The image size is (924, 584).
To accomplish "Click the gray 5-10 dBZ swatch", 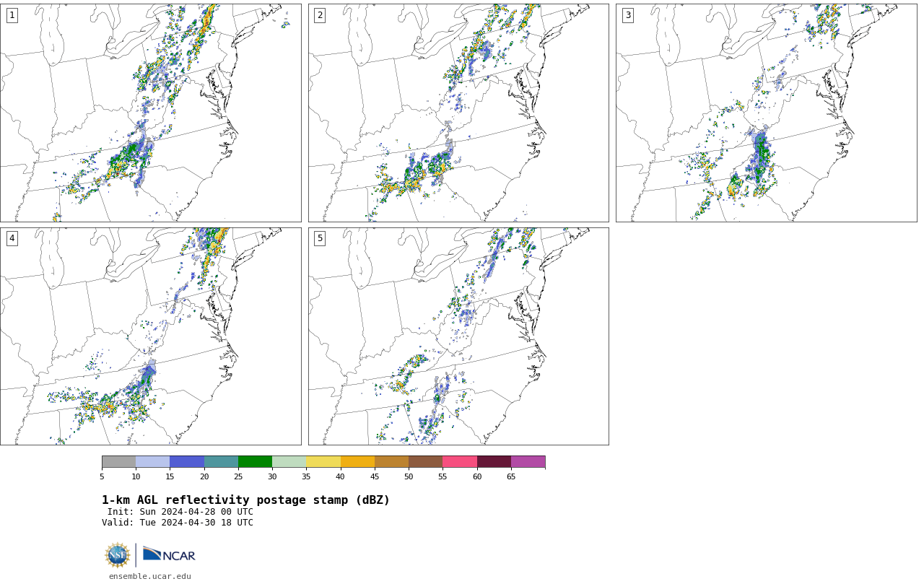I will (118, 462).
